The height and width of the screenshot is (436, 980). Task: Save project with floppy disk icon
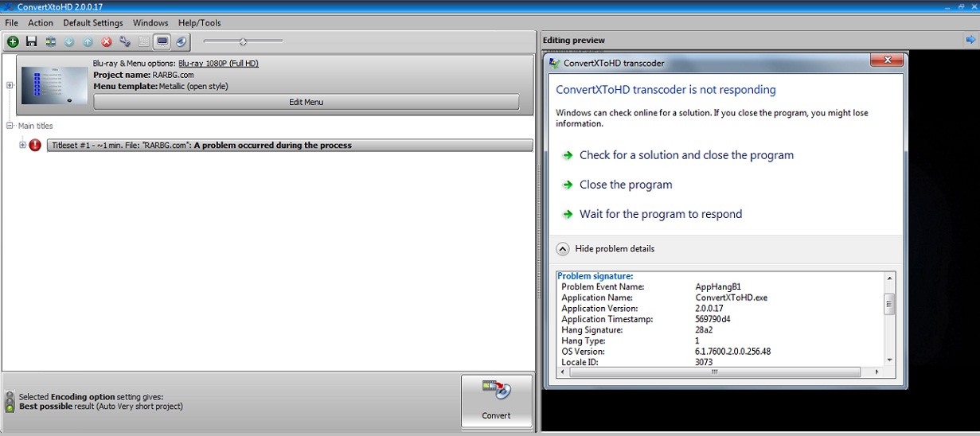pyautogui.click(x=32, y=41)
